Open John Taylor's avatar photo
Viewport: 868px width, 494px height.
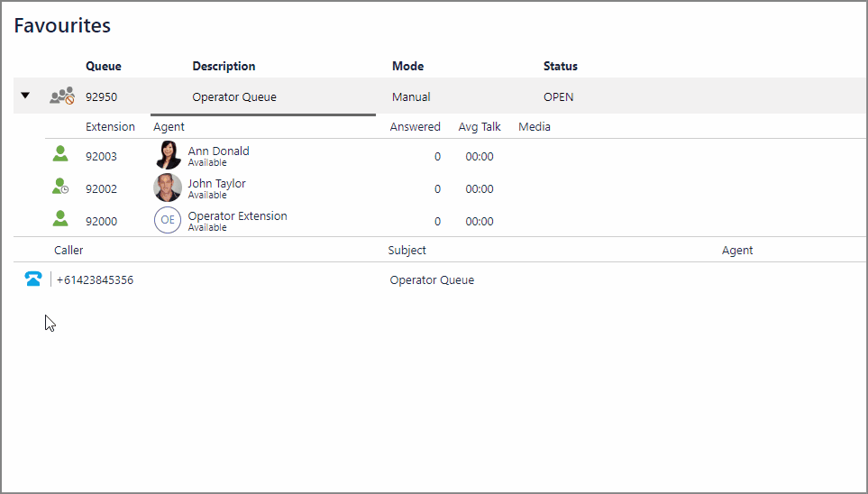168,188
